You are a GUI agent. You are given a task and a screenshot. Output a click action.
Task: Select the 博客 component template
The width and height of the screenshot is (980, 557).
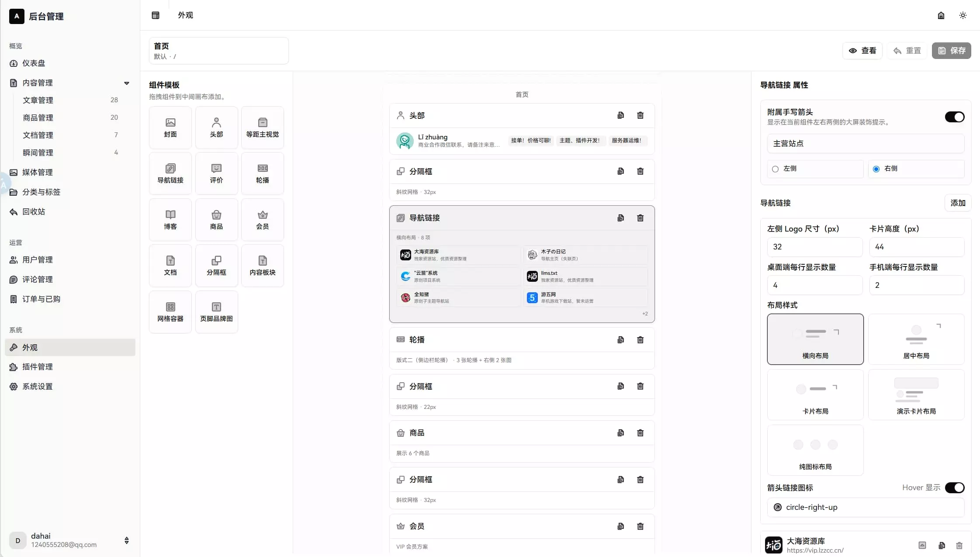[x=170, y=220]
